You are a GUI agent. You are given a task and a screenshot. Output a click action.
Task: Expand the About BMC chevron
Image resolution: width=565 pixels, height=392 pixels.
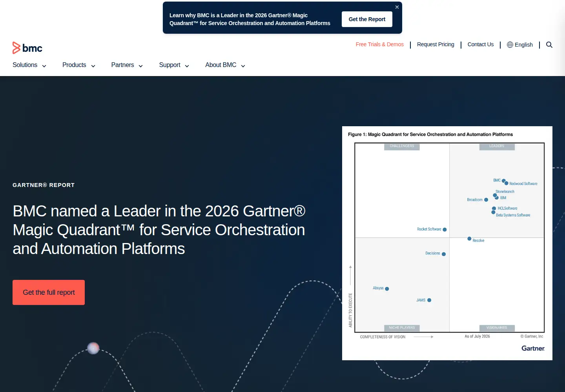click(x=243, y=66)
